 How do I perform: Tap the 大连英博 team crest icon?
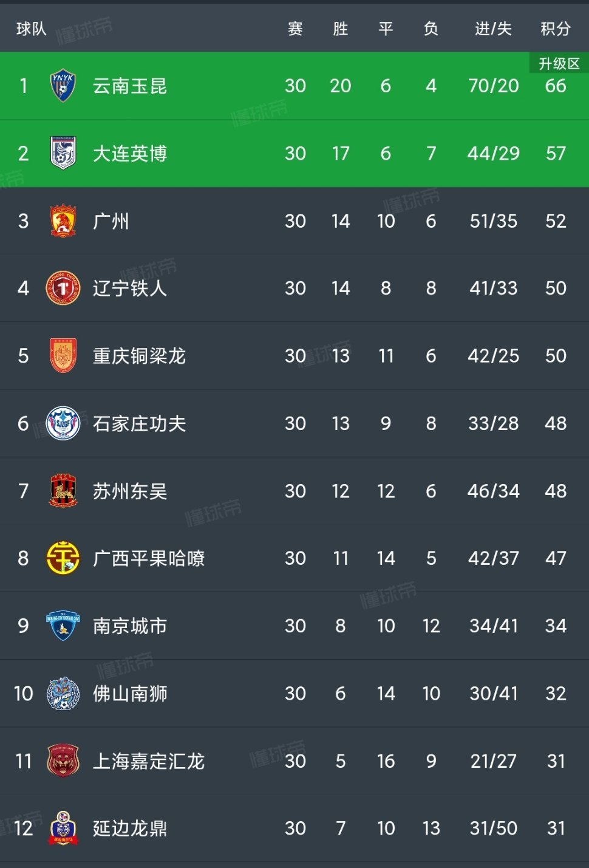(63, 153)
